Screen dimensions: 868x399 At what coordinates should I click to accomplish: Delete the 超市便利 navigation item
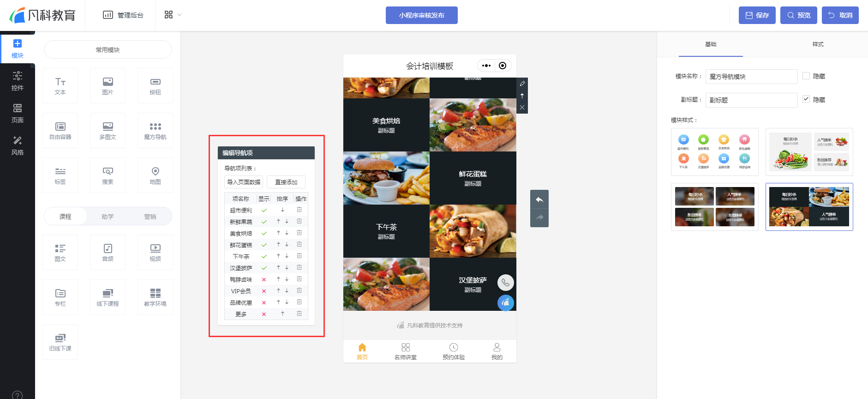299,210
